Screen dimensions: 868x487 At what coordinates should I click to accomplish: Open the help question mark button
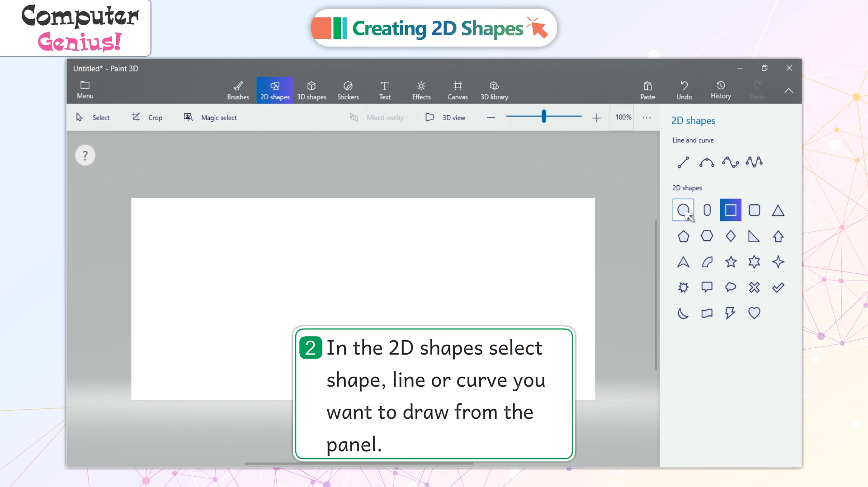pos(85,155)
